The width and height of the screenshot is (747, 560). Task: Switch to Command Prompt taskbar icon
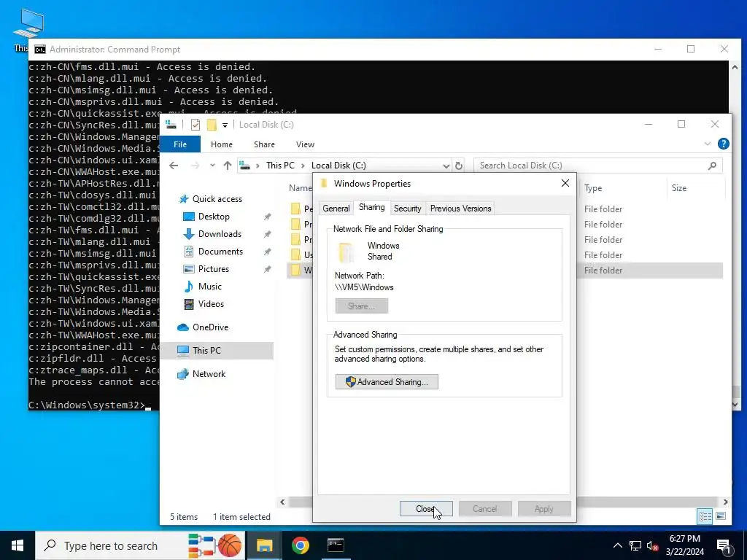point(336,545)
